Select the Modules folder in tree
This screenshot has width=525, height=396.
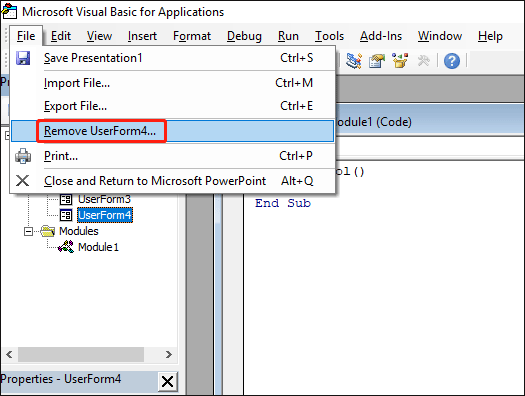[x=78, y=231]
